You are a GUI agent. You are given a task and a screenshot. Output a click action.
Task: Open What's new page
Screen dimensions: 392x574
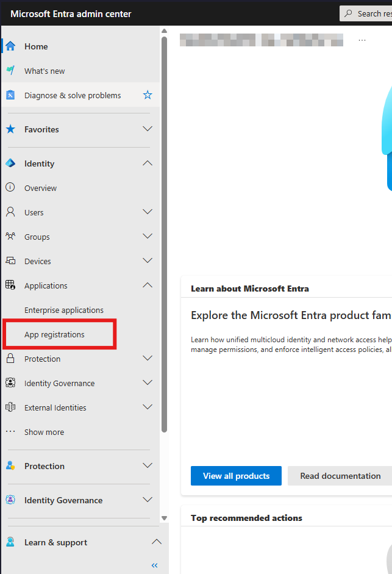[81, 71]
